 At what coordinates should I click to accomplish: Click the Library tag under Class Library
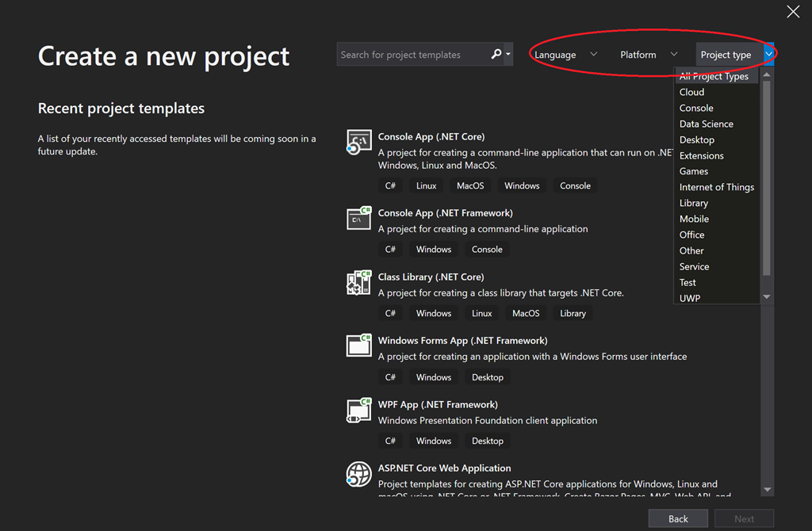pos(573,314)
